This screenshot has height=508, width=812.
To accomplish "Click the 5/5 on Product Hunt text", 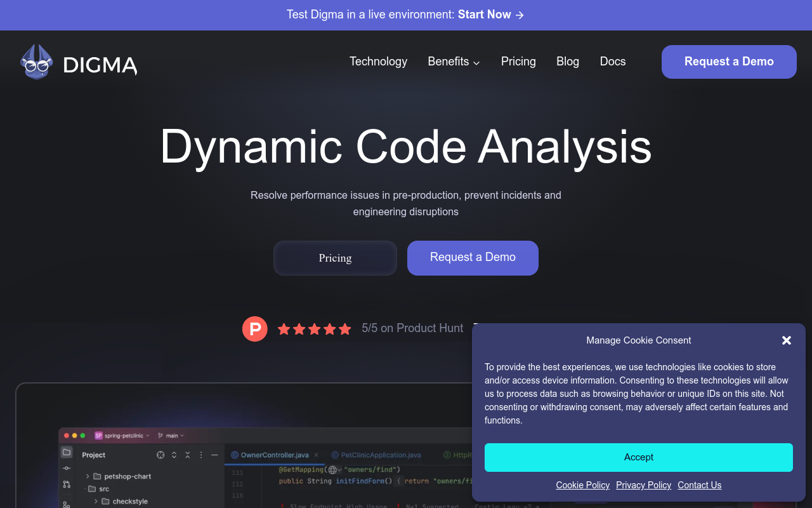I will coord(412,328).
